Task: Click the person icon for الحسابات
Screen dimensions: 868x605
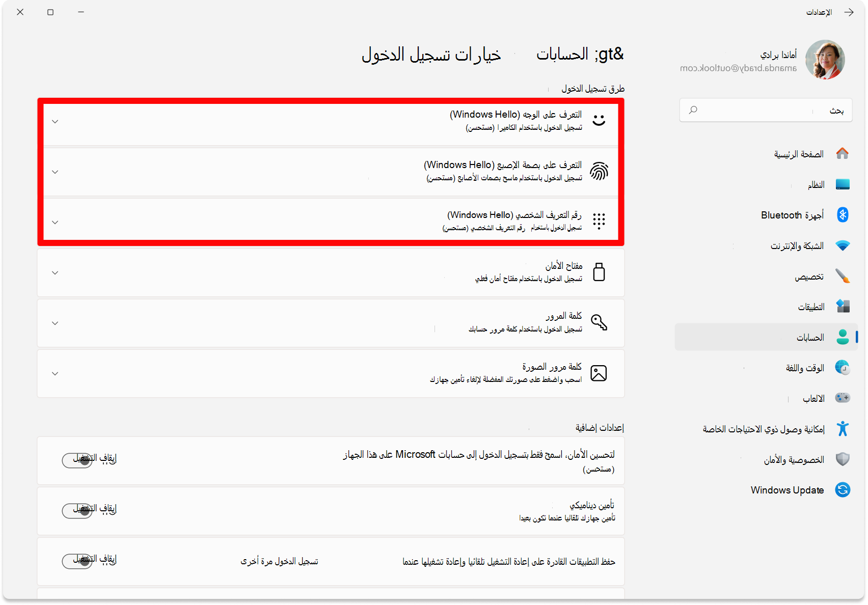Action: [843, 337]
